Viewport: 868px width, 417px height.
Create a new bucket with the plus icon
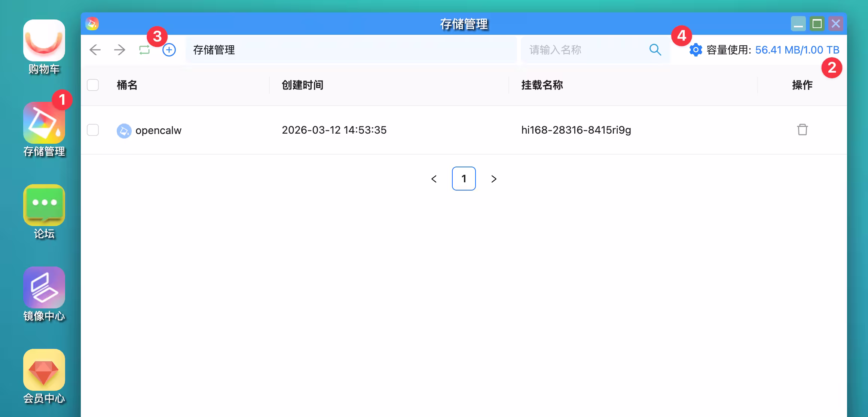coord(169,50)
